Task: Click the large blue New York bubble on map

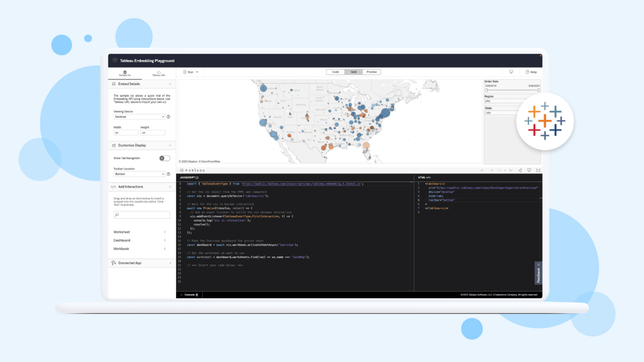Action: [x=385, y=113]
